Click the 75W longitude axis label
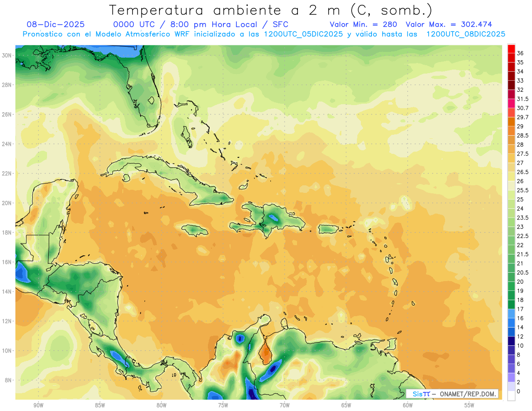 pyautogui.click(x=223, y=405)
